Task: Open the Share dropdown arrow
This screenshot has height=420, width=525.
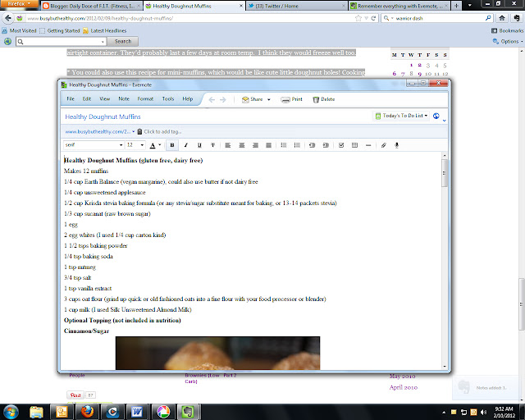Action: (x=268, y=99)
